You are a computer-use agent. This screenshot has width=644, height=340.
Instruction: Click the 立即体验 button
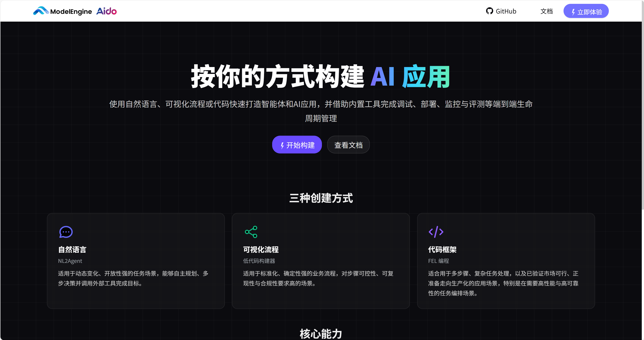[586, 11]
